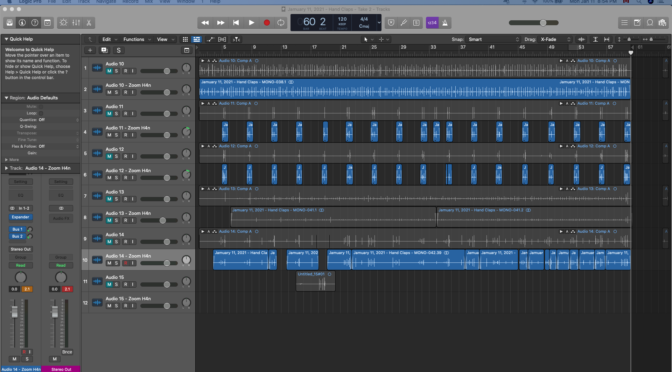Start playback with the Play button

coord(252,23)
